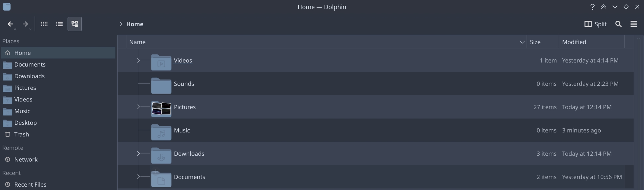Switch to Icons view mode
This screenshot has height=190, width=644.
coord(44,24)
